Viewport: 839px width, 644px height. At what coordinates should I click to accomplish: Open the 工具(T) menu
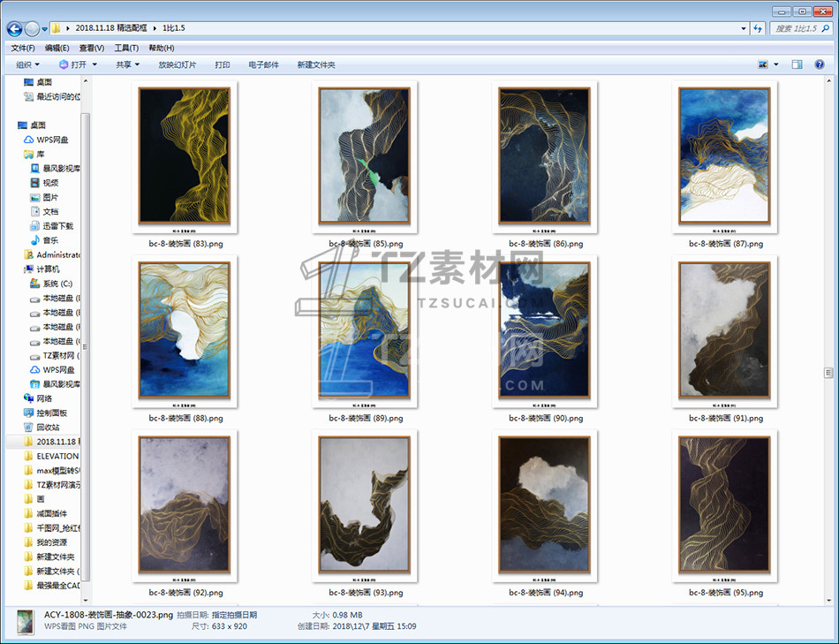pyautogui.click(x=126, y=49)
